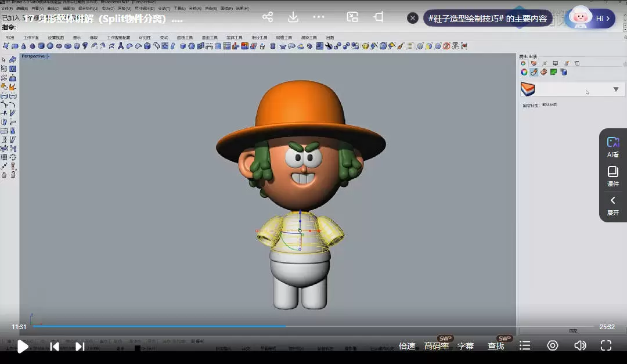Select the polar array tool

click(x=13, y=157)
